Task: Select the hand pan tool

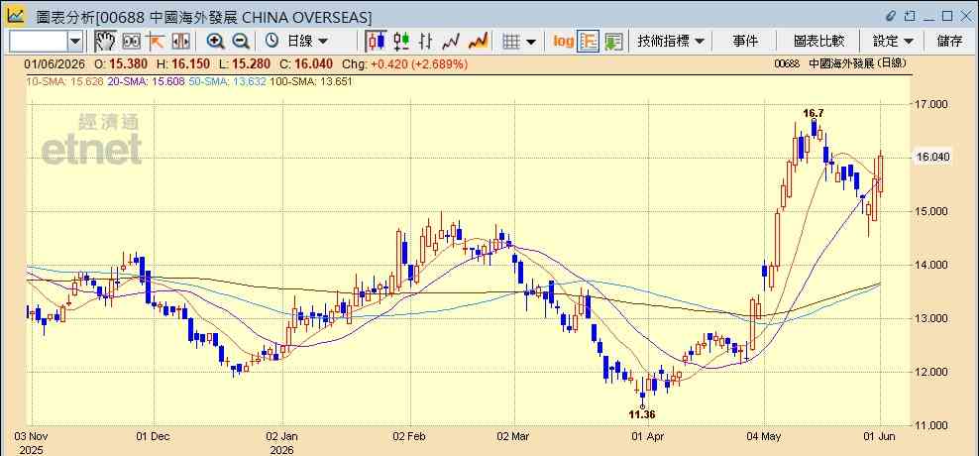Action: coord(106,42)
